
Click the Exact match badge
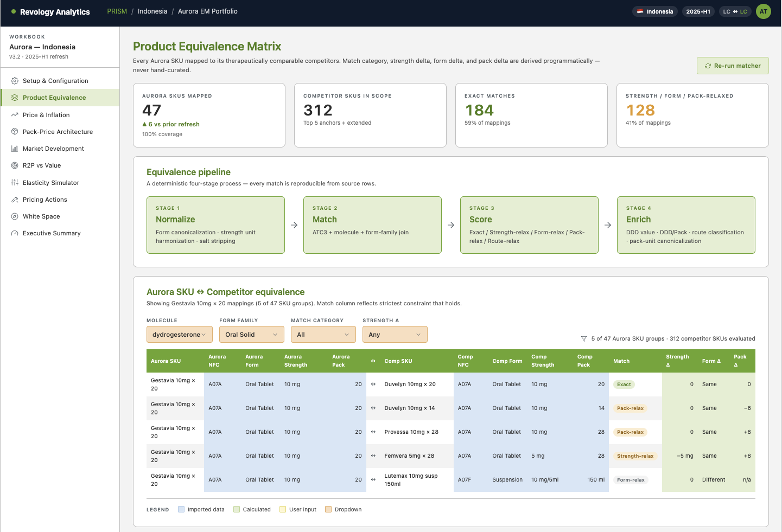624,384
